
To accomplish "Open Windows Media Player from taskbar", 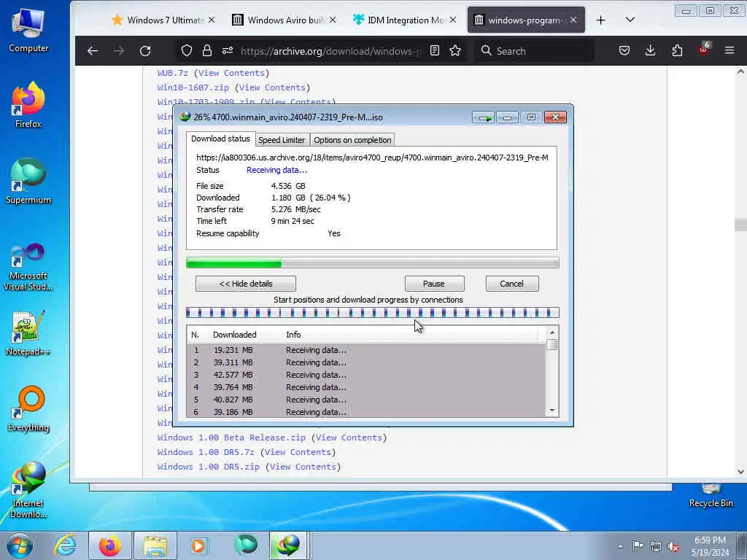I will pyautogui.click(x=198, y=545).
